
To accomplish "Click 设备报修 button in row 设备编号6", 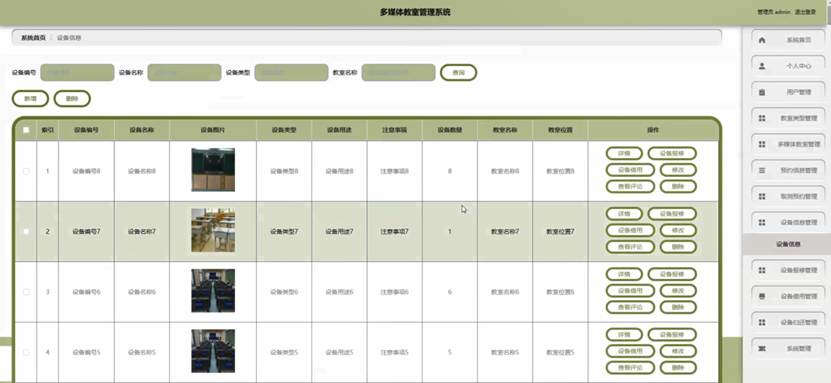I will (672, 274).
